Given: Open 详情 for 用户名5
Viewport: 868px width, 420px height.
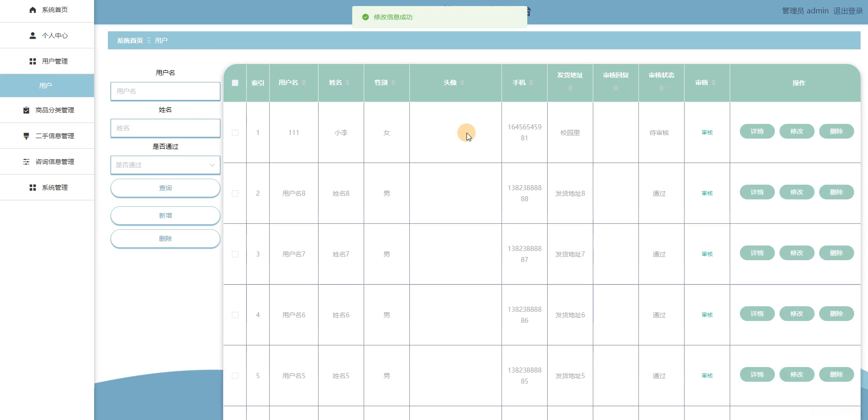Looking at the screenshot, I should 757,374.
